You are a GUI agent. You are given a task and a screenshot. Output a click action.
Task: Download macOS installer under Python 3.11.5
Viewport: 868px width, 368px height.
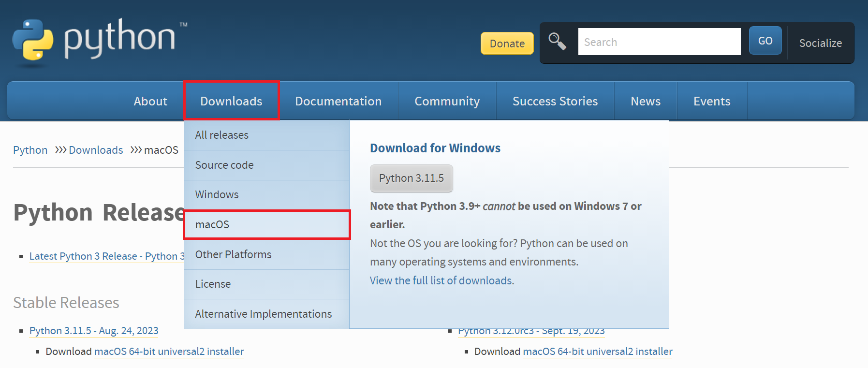click(x=169, y=352)
